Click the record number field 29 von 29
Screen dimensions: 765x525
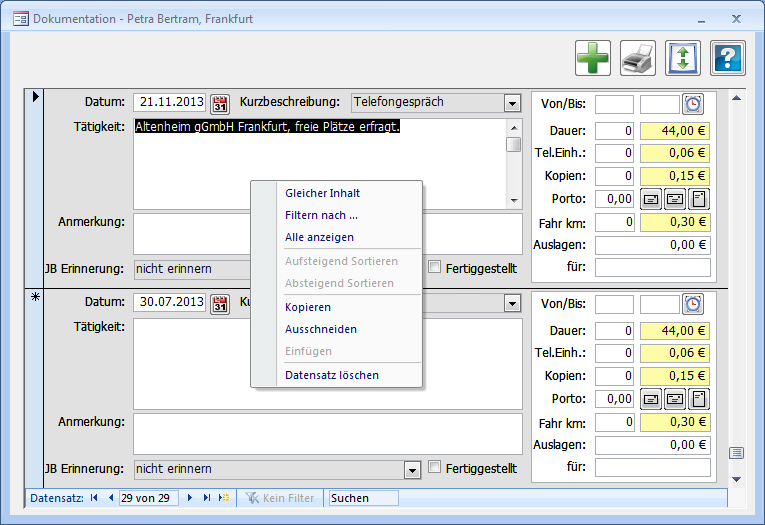coord(149,498)
